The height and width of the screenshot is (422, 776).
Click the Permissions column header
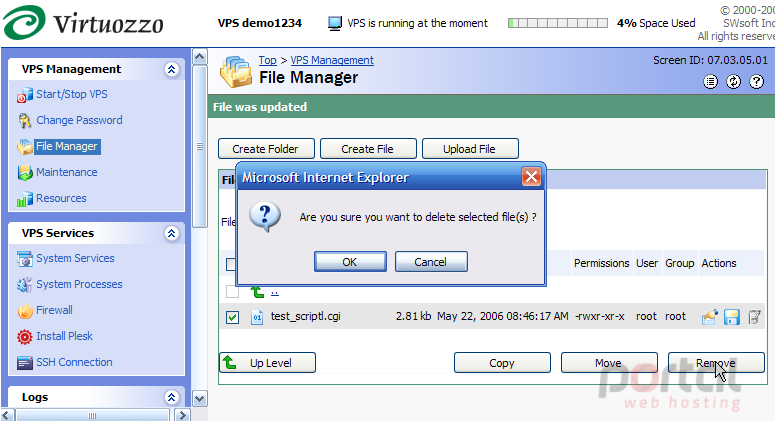pos(601,263)
